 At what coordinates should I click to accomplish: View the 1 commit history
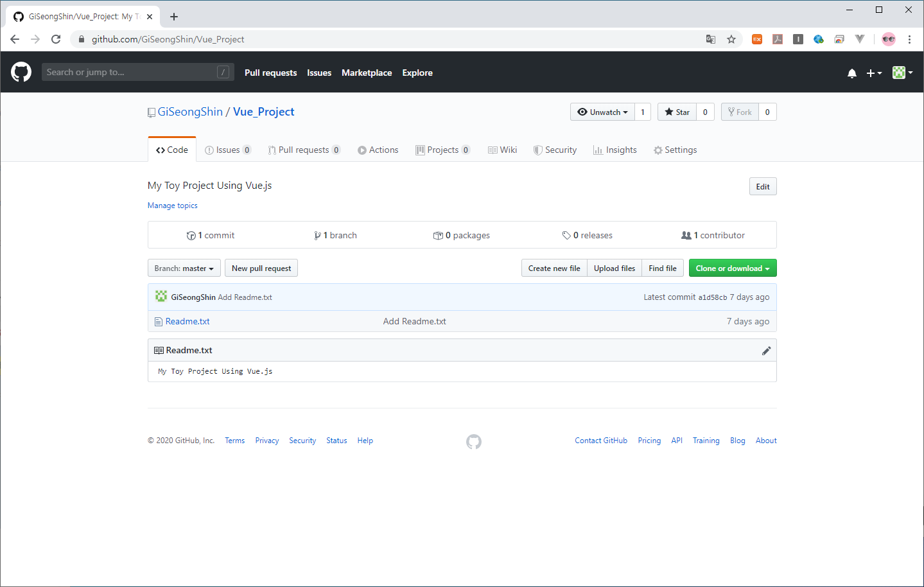pyautogui.click(x=211, y=235)
